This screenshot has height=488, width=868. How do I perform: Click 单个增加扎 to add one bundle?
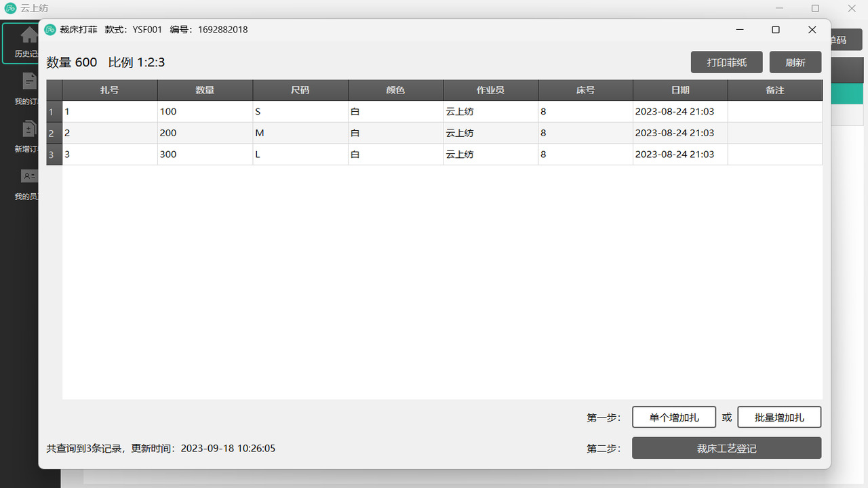click(x=673, y=418)
